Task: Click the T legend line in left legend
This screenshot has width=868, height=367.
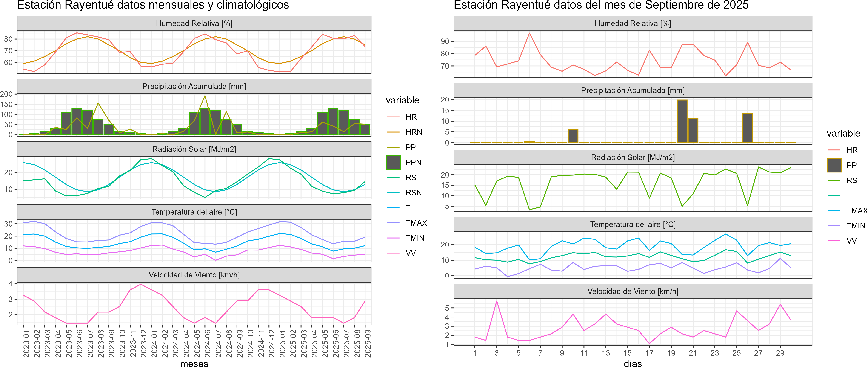Action: tap(393, 208)
